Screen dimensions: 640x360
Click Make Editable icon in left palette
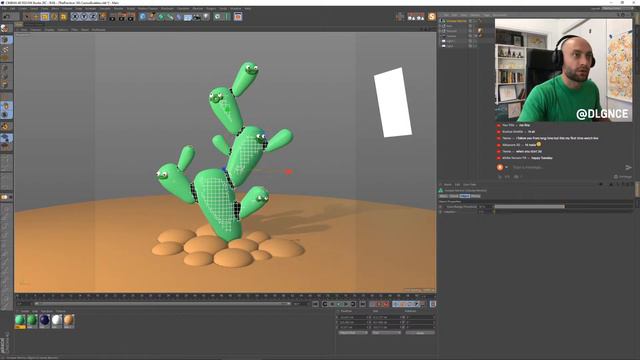(5, 29)
